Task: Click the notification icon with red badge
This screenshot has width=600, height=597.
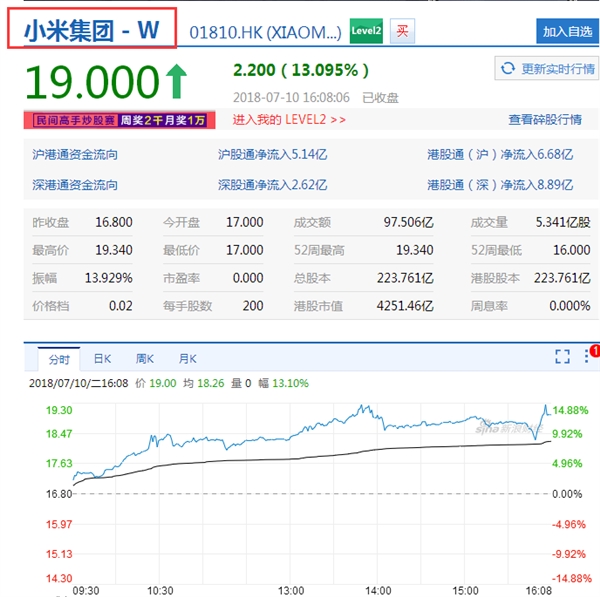Action: 590,355
